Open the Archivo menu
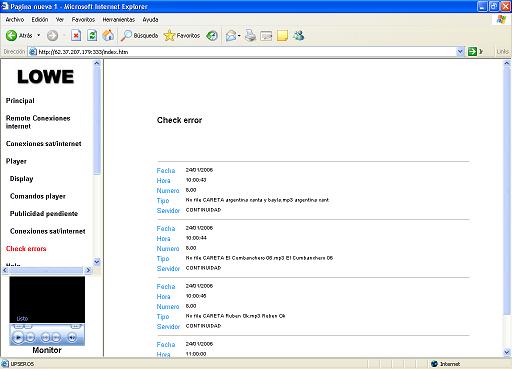512x369 pixels. [15, 20]
